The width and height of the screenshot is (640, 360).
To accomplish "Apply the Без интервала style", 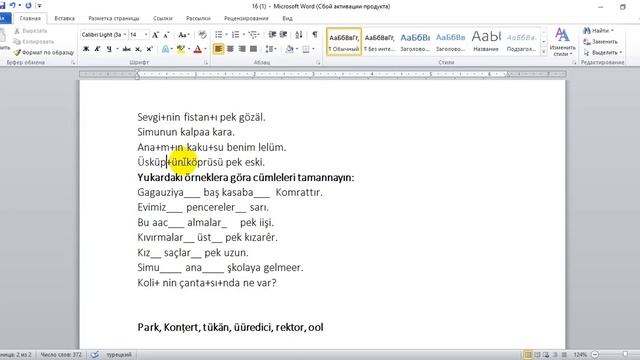I will (379, 42).
